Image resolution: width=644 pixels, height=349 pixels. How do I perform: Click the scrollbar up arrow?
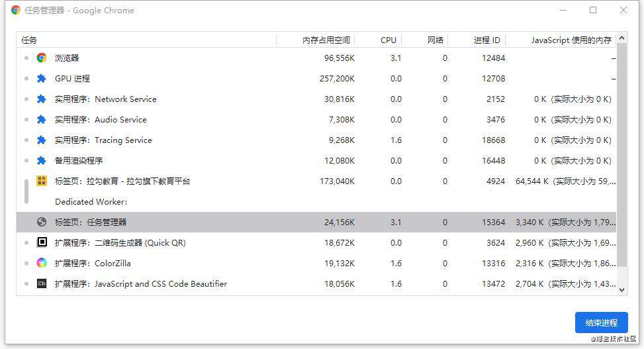point(621,38)
